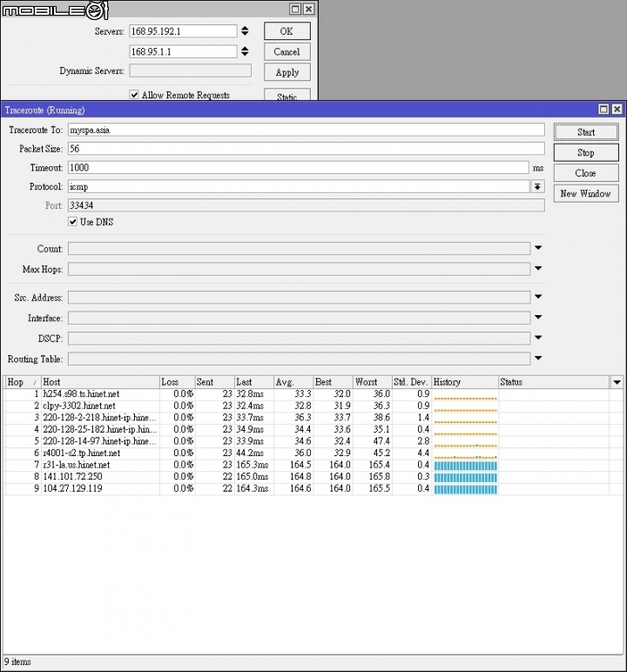Open a New Window of Traceroute
This screenshot has width=627, height=672.
[586, 194]
